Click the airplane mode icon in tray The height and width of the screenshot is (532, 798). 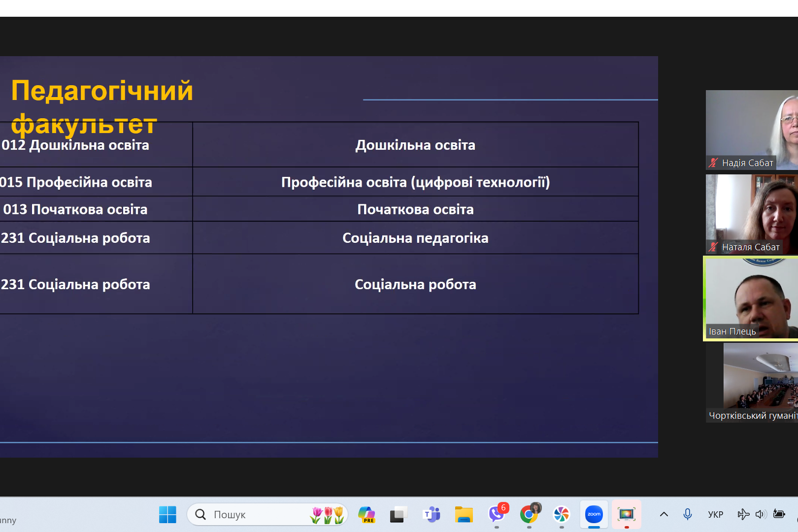click(743, 515)
